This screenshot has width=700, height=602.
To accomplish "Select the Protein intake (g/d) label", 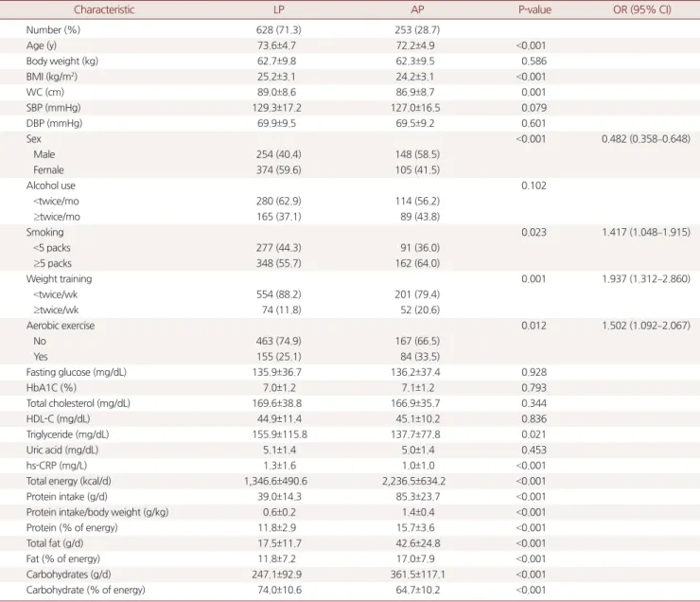I will (66, 497).
